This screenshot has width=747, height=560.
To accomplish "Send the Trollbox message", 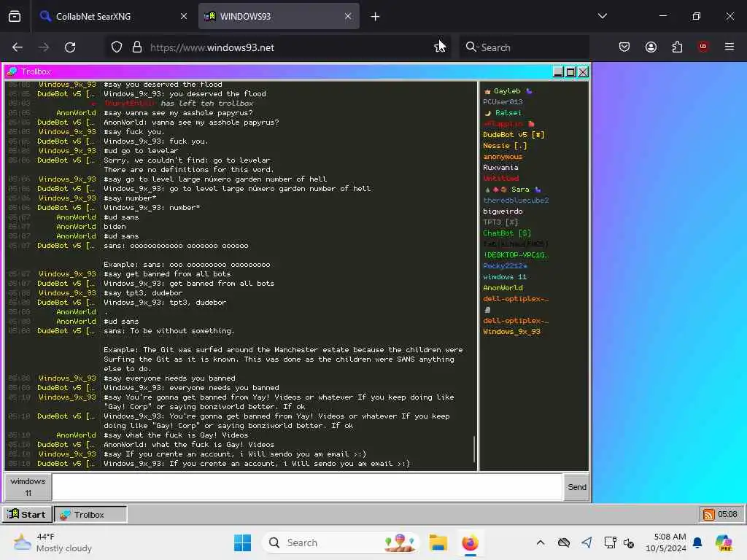I will click(577, 486).
